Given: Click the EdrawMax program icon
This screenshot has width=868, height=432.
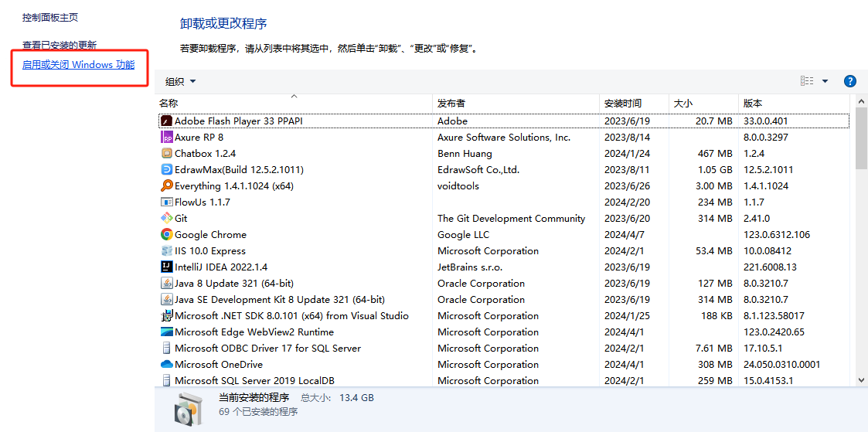Looking at the screenshot, I should point(166,170).
